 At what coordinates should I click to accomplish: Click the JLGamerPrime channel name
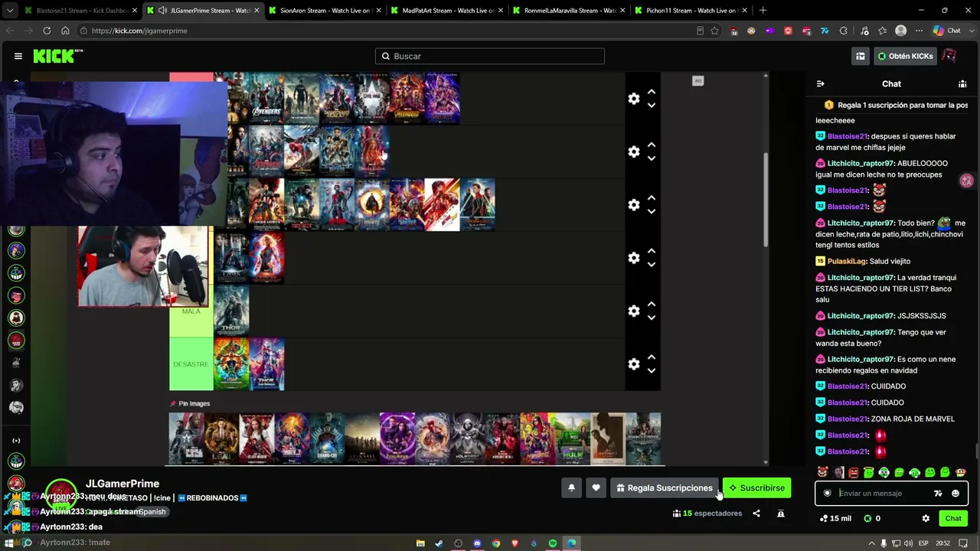click(x=122, y=484)
